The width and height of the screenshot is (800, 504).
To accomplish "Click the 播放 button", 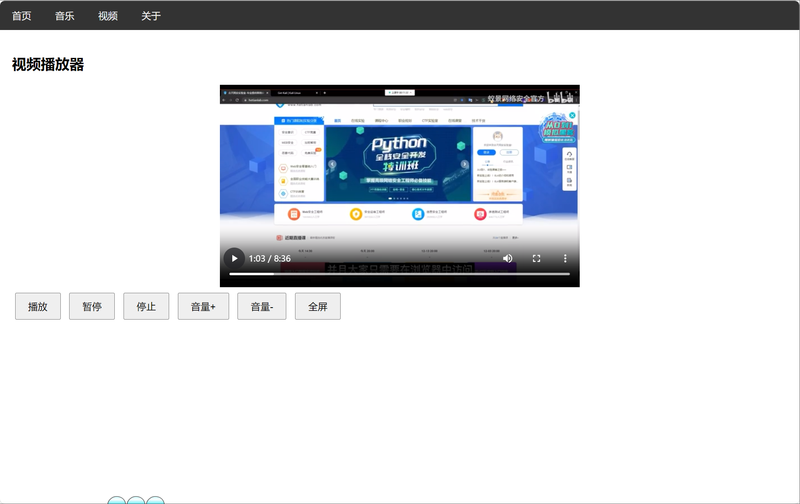I will point(38,306).
